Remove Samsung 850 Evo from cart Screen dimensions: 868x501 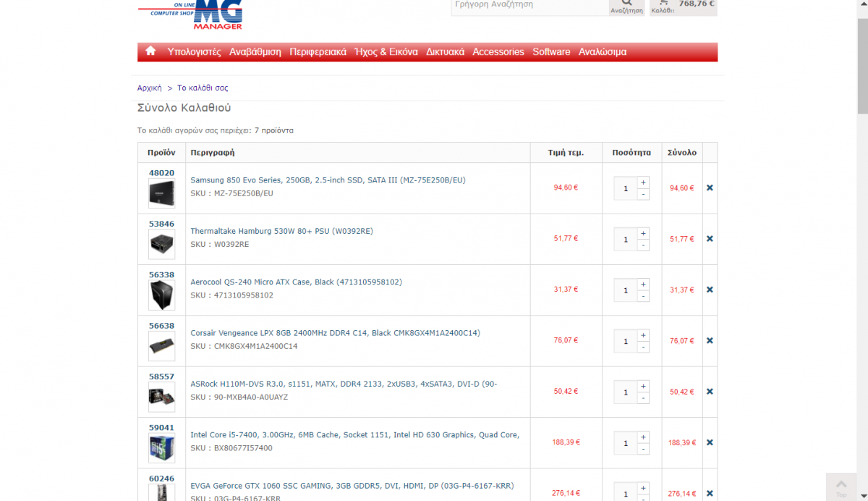(x=710, y=188)
